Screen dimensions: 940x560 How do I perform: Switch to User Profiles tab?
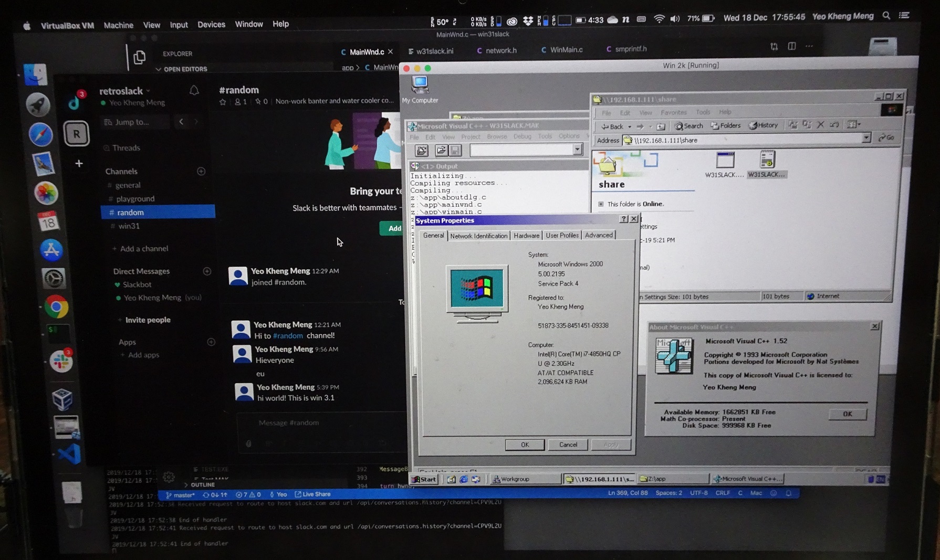point(561,235)
